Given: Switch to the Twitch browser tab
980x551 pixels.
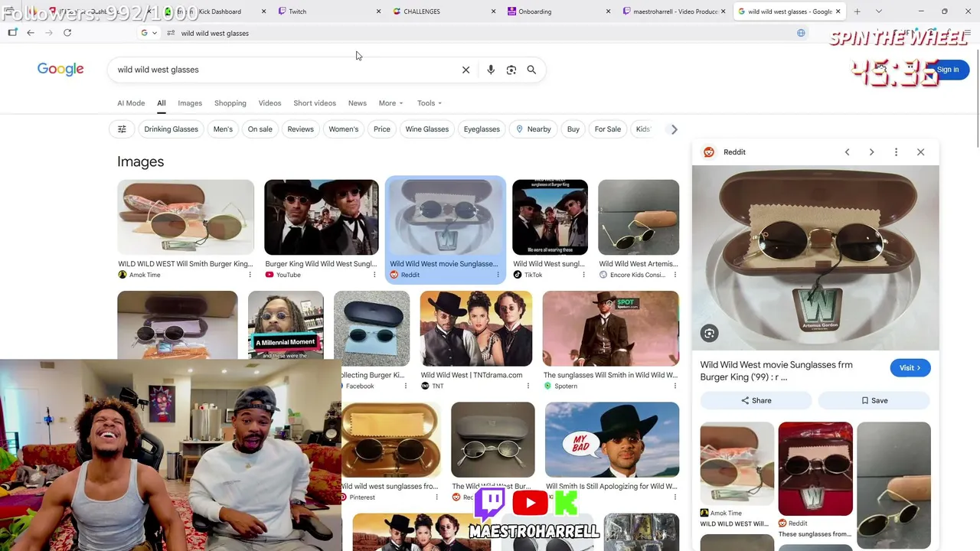Looking at the screenshot, I should [329, 11].
